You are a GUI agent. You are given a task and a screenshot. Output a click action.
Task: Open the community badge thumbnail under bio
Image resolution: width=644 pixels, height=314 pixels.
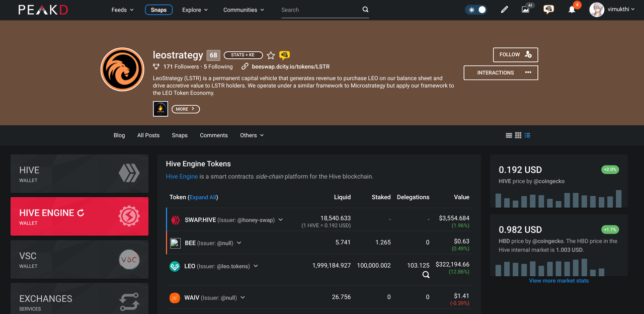[x=160, y=109]
